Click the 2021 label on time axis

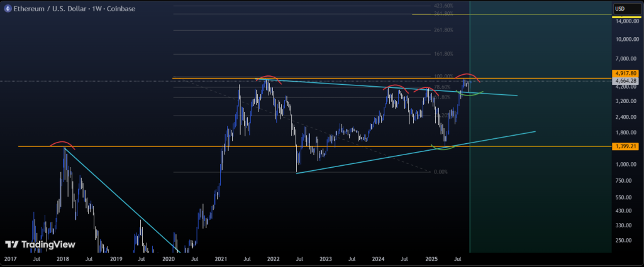point(221,258)
